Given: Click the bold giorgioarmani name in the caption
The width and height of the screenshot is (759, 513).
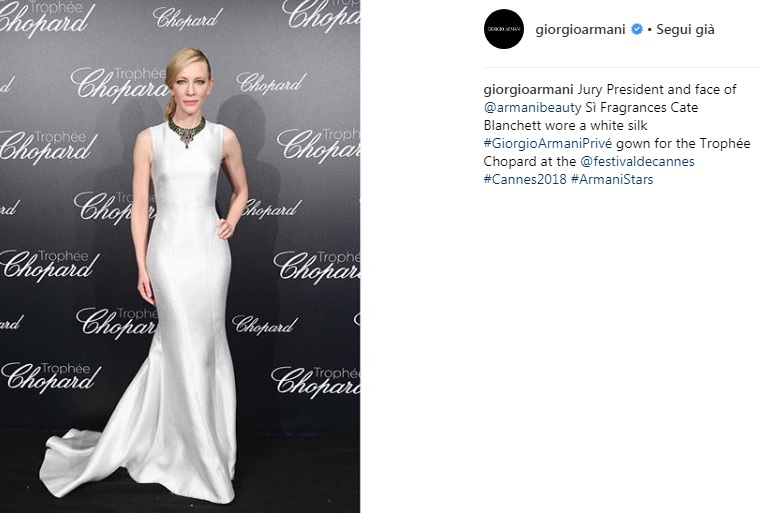Looking at the screenshot, I should click(529, 90).
